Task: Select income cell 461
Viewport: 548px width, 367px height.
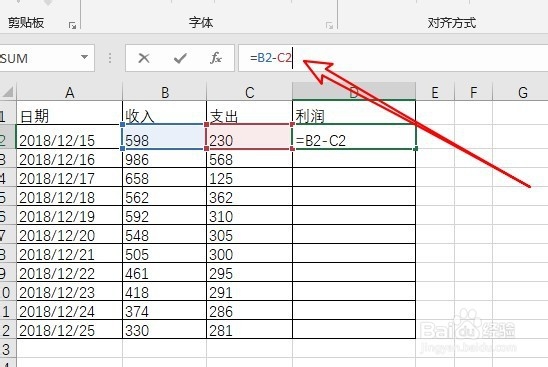Action: coord(165,272)
